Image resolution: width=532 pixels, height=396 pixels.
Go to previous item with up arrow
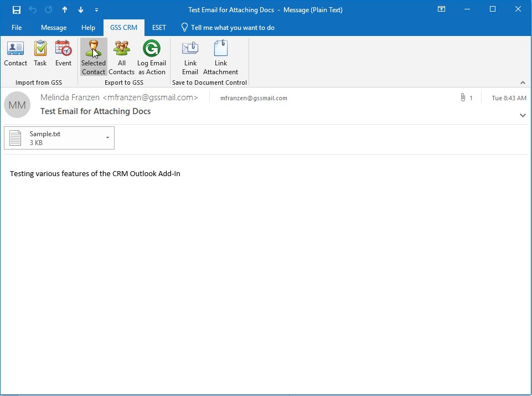65,10
